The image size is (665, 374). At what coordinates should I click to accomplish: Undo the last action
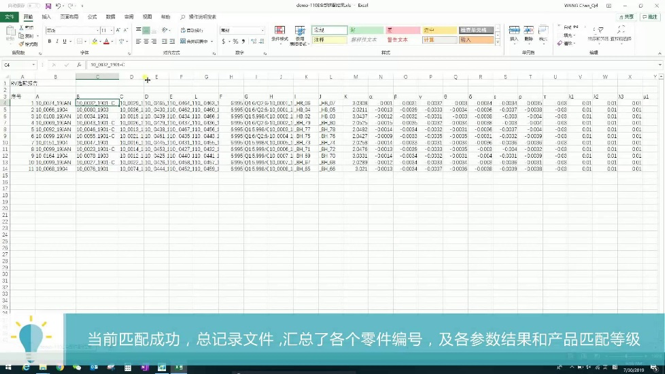coord(58,6)
